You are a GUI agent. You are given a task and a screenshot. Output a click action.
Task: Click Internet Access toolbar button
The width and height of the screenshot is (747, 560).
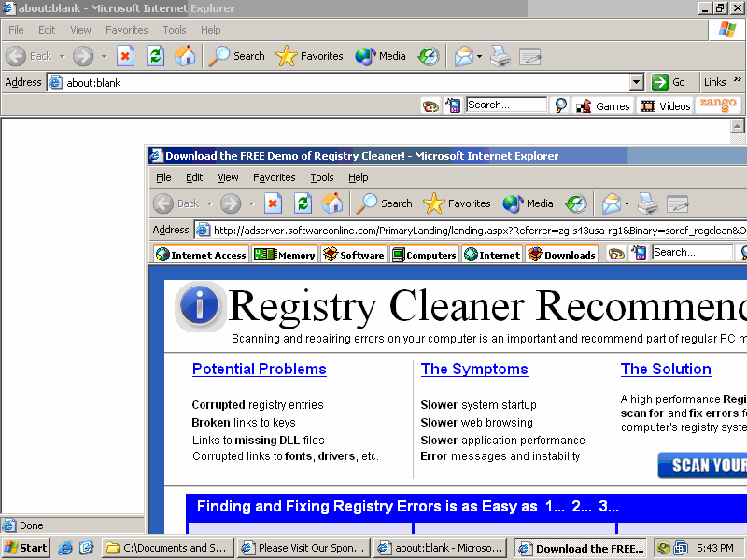pos(201,255)
